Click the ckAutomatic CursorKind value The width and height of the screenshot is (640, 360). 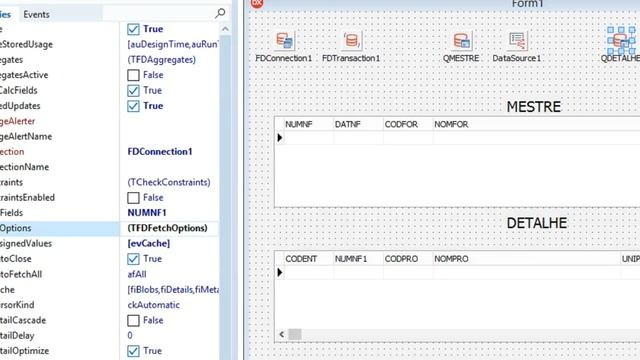pyautogui.click(x=153, y=305)
